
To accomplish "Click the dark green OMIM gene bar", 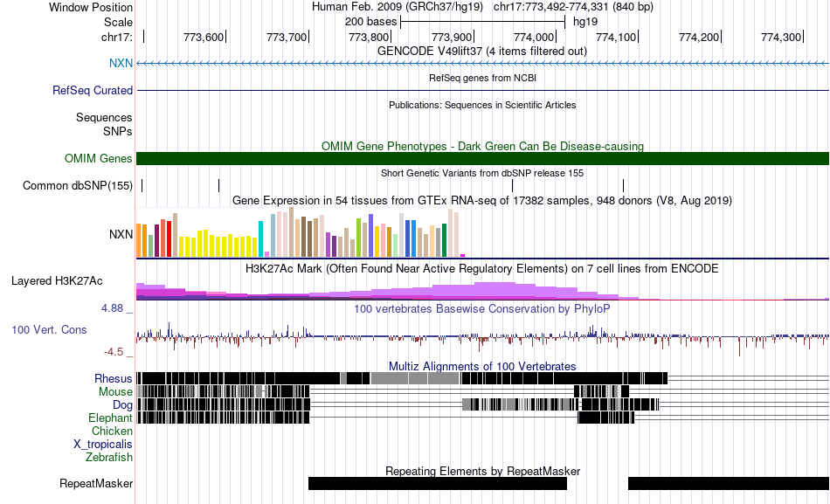I will 483,158.
